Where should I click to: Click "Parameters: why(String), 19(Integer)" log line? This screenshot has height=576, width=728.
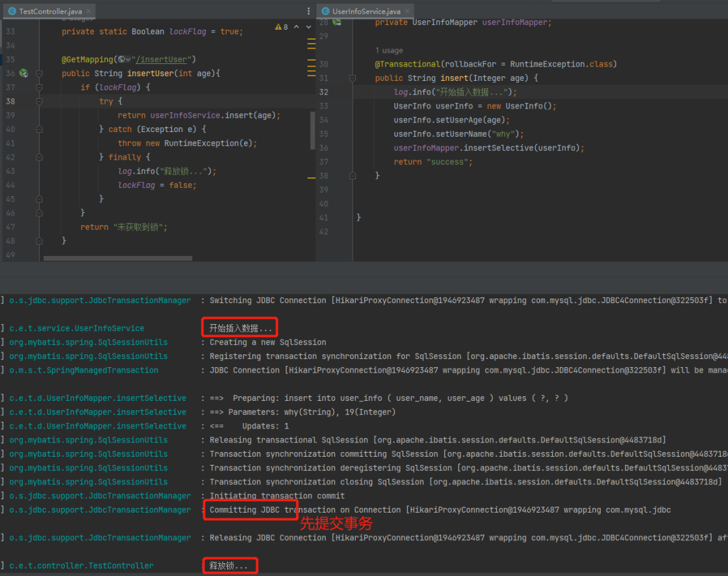click(x=303, y=412)
